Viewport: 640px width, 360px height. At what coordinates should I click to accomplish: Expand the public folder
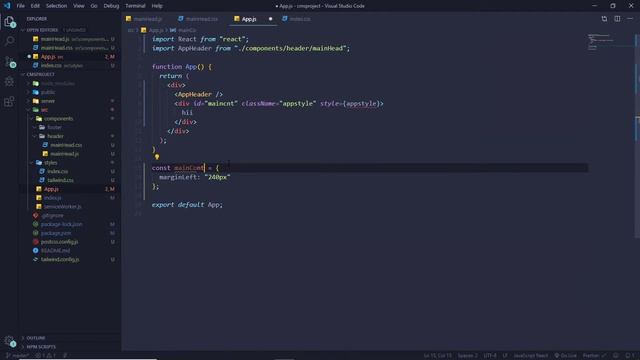click(48, 92)
